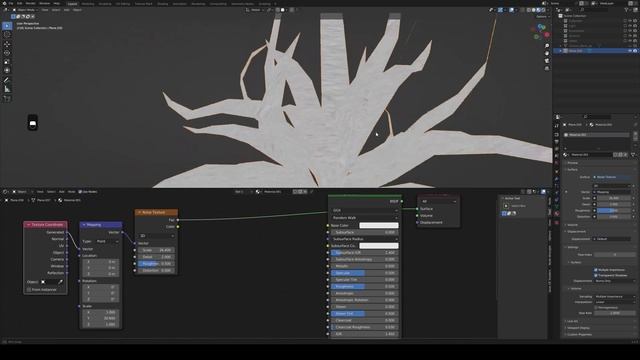The width and height of the screenshot is (640, 360).
Task: Adjust the Noise Texture Roughness slider
Action: 156,264
